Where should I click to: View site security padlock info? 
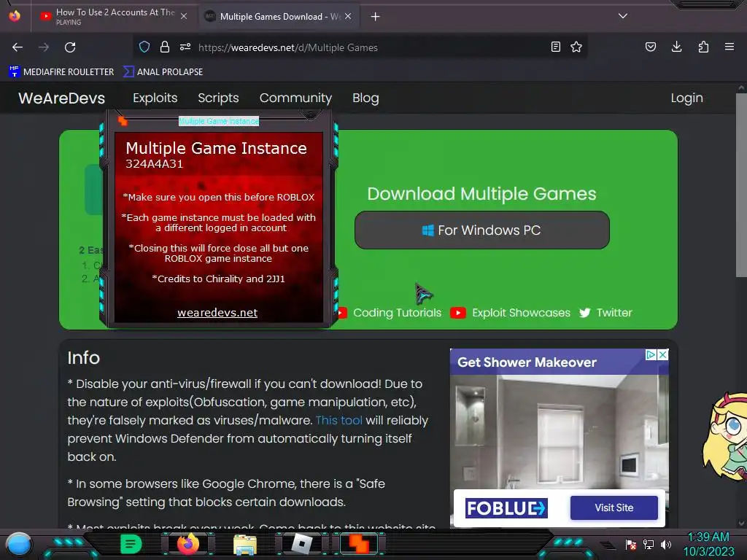coord(165,47)
